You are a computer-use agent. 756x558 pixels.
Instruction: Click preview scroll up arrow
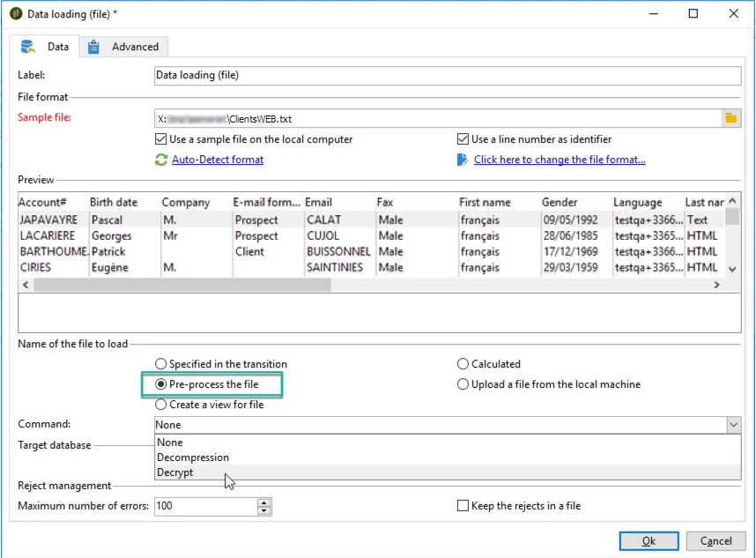(x=732, y=201)
